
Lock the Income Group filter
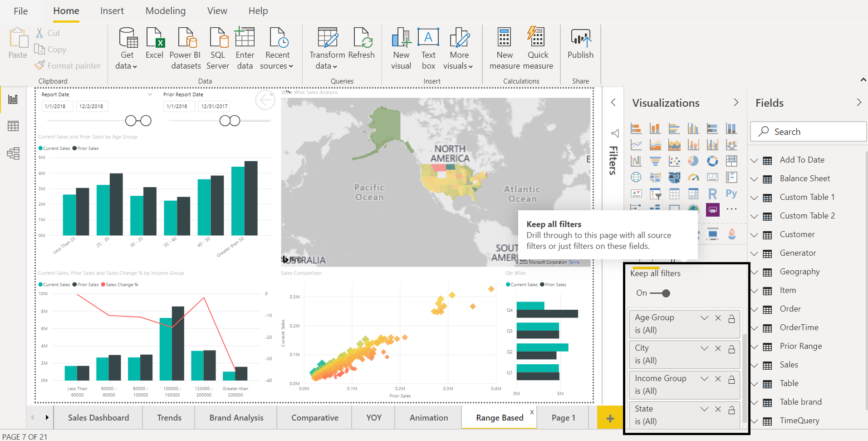pos(731,379)
